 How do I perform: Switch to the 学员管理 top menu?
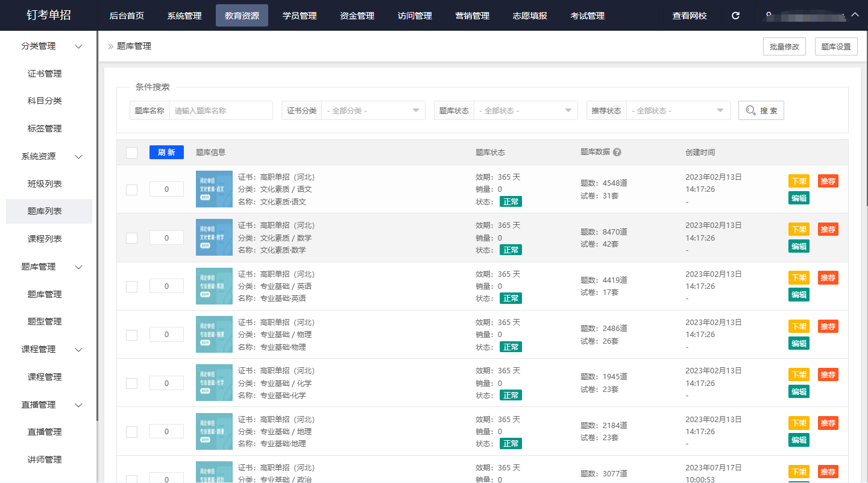[300, 16]
